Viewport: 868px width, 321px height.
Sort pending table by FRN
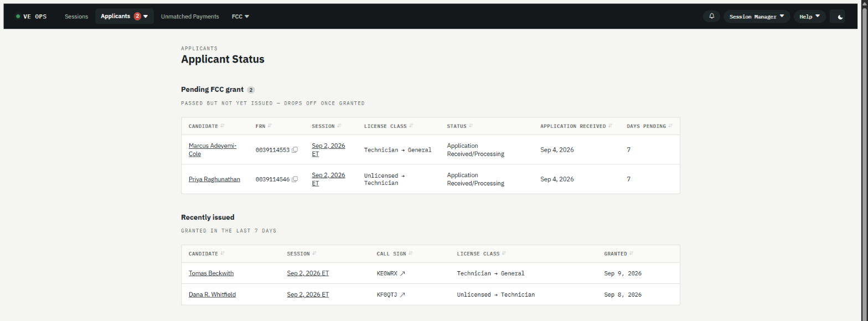tap(263, 126)
